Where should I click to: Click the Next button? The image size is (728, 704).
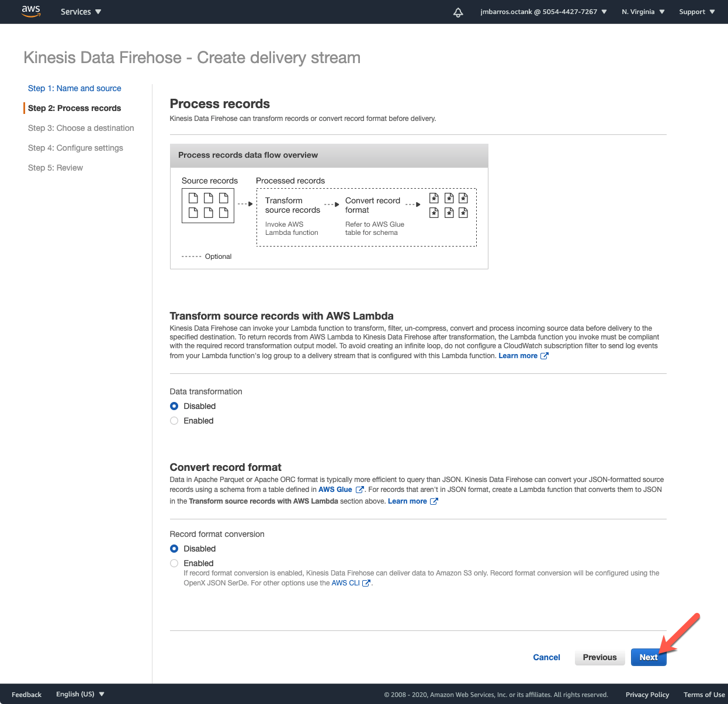point(649,657)
